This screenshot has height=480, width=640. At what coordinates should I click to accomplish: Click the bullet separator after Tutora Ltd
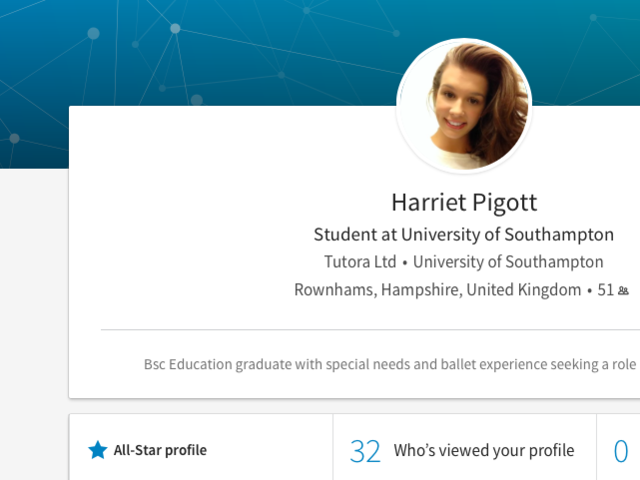[x=405, y=263]
